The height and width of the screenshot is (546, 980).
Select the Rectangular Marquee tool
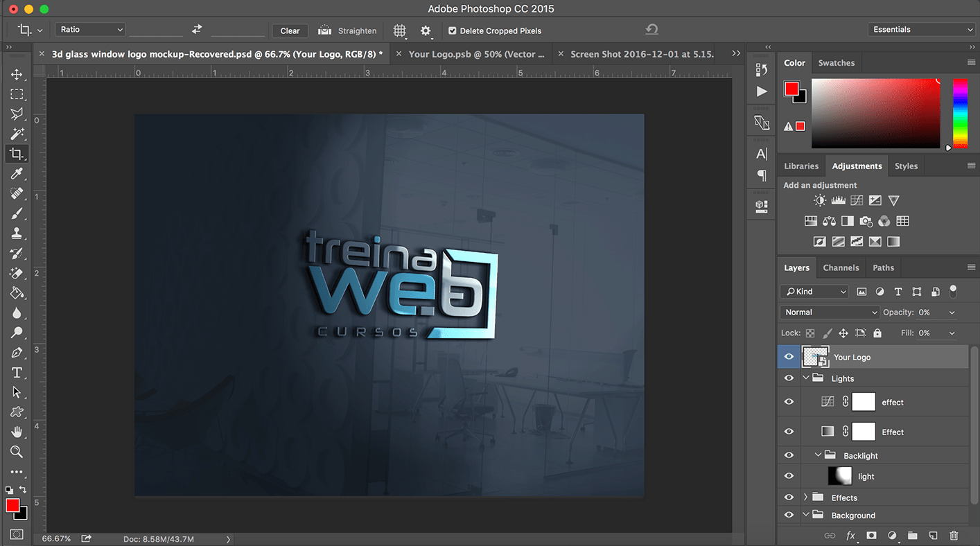tap(17, 94)
